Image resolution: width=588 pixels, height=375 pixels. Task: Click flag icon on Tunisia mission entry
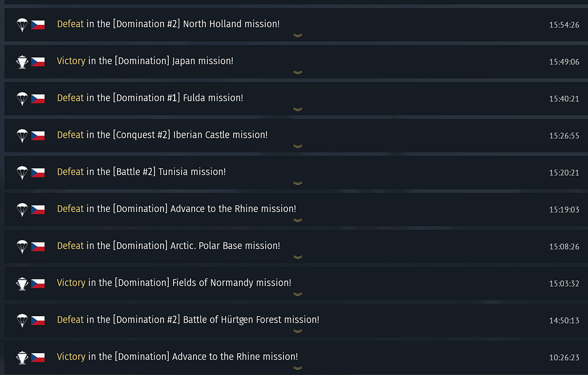point(38,172)
